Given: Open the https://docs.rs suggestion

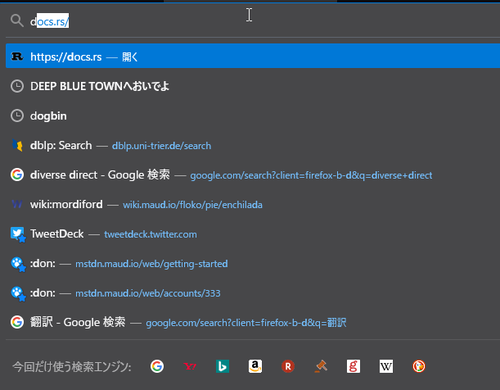Looking at the screenshot, I should 253,56.
